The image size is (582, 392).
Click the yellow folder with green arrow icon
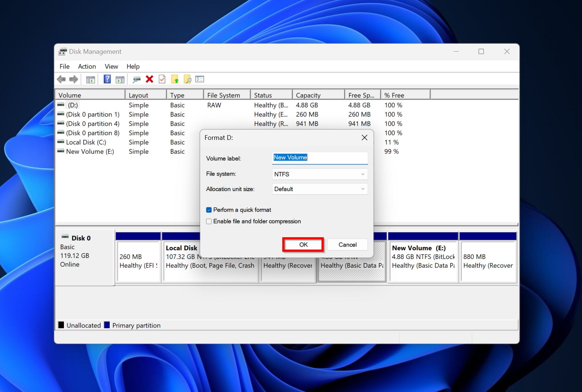pos(175,79)
